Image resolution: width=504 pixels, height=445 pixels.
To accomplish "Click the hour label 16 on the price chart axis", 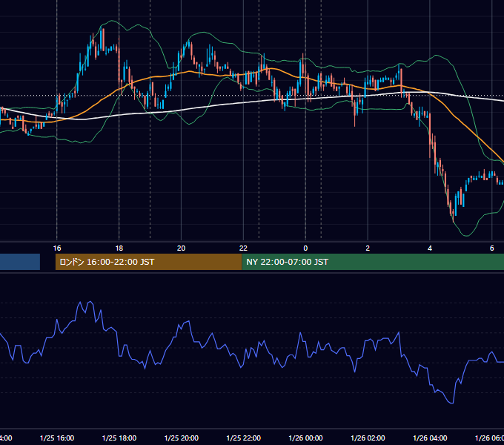I will 57,248.
